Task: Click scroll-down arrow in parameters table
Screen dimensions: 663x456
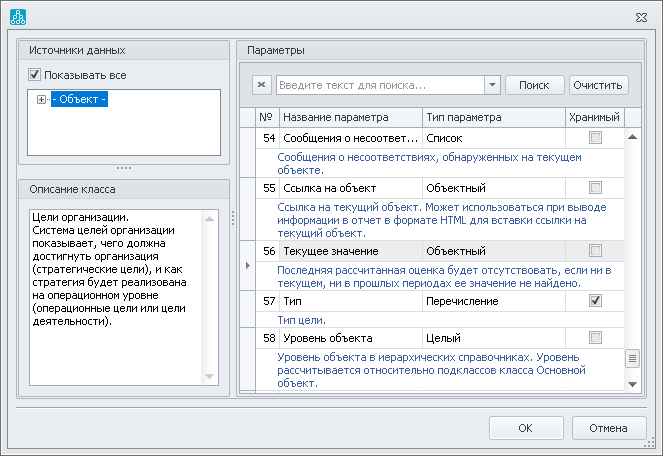Action: [x=632, y=382]
